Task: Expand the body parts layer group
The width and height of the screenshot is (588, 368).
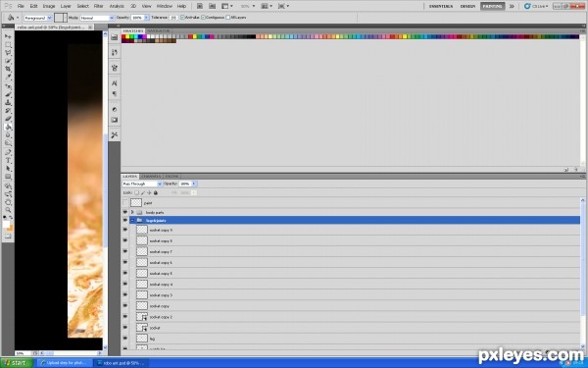Action: click(x=132, y=212)
